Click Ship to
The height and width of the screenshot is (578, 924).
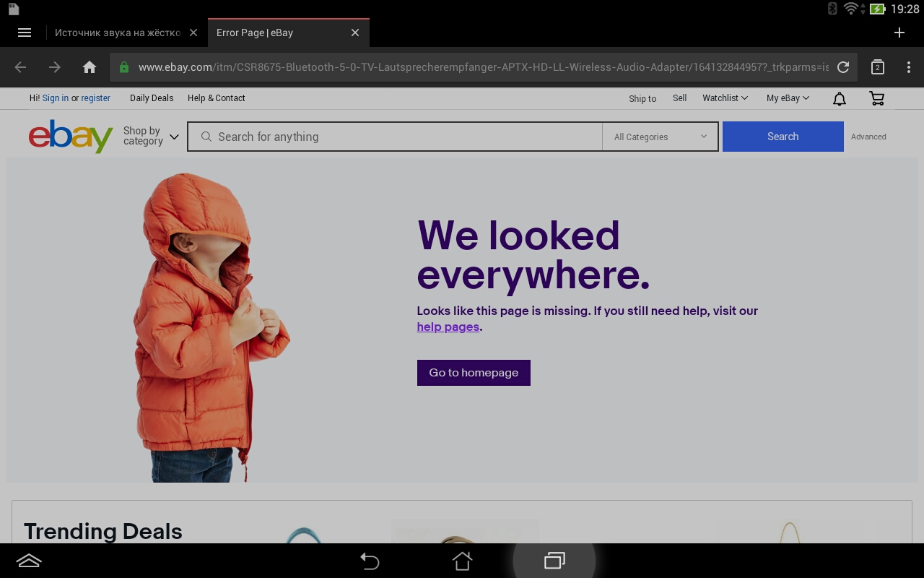(x=642, y=99)
